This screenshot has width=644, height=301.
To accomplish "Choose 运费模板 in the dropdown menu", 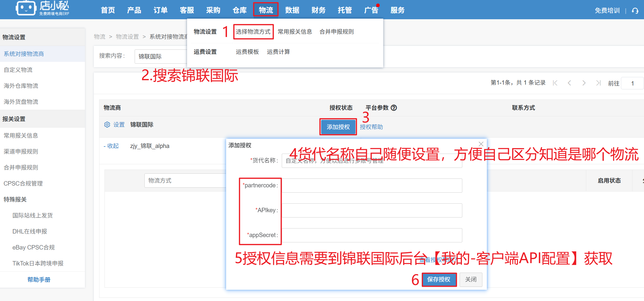I will pos(247,52).
